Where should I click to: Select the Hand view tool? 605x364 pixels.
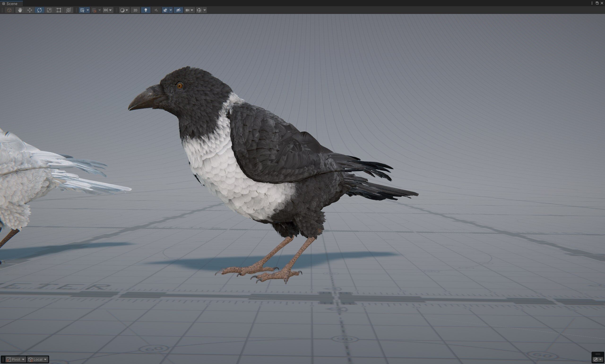pyautogui.click(x=20, y=10)
